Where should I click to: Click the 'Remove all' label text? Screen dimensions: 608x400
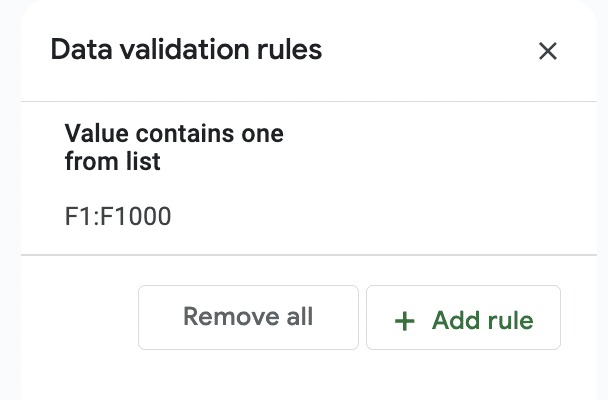(x=248, y=316)
